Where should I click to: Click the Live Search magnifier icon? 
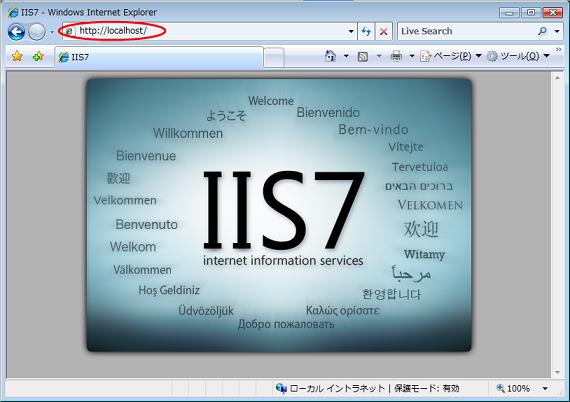pyautogui.click(x=542, y=31)
